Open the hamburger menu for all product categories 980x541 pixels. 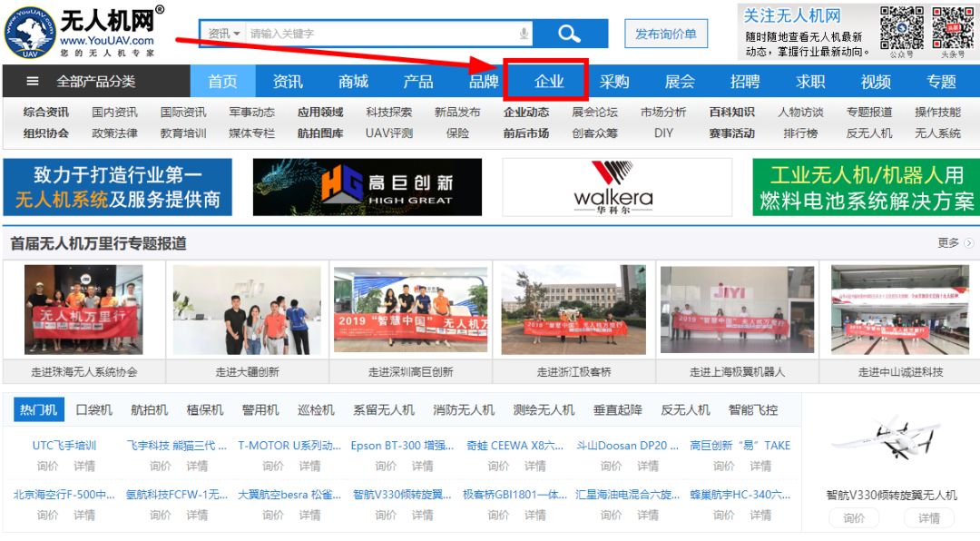tap(33, 82)
